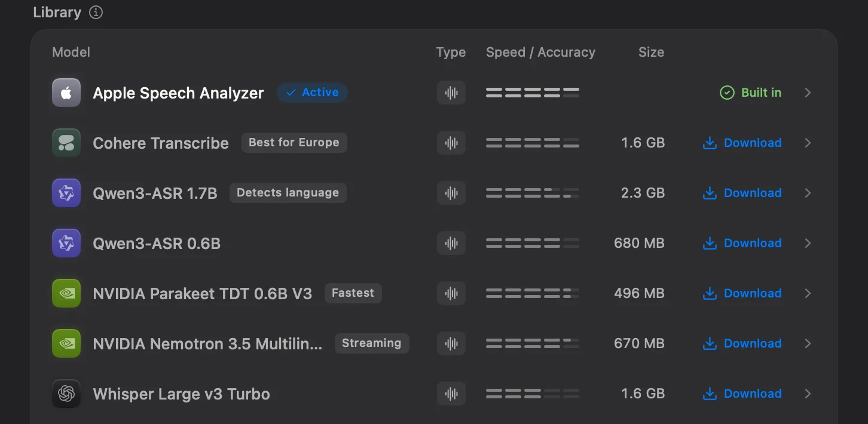Click the Speed / Accuracy bar for Whisper Large
The height and width of the screenshot is (424, 868).
pos(533,394)
